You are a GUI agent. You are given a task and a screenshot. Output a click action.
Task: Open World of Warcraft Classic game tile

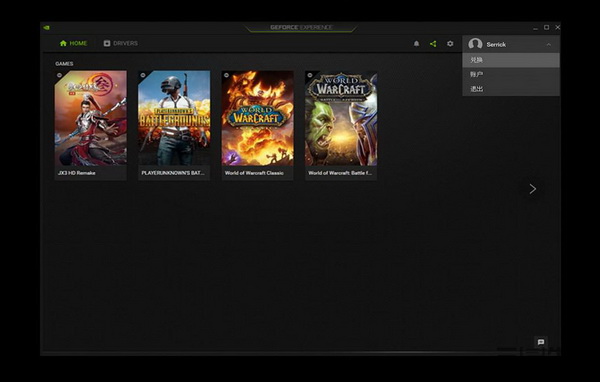pos(258,125)
